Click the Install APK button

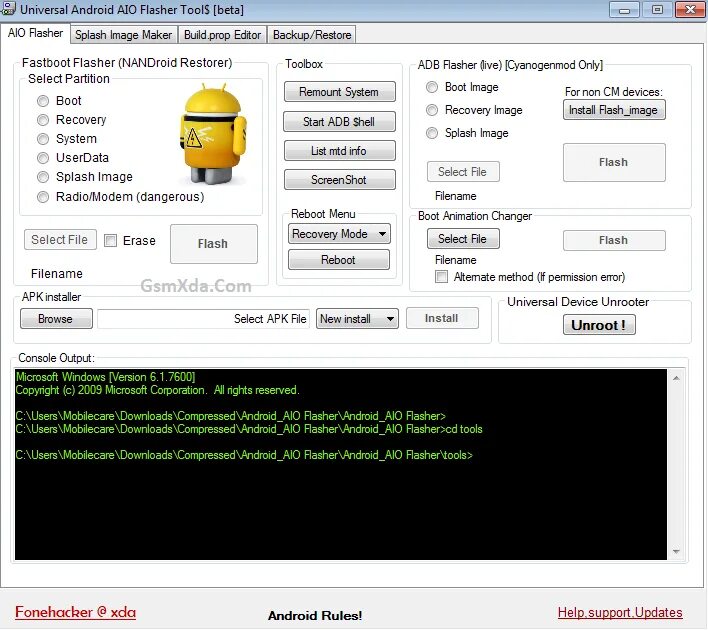click(x=442, y=318)
